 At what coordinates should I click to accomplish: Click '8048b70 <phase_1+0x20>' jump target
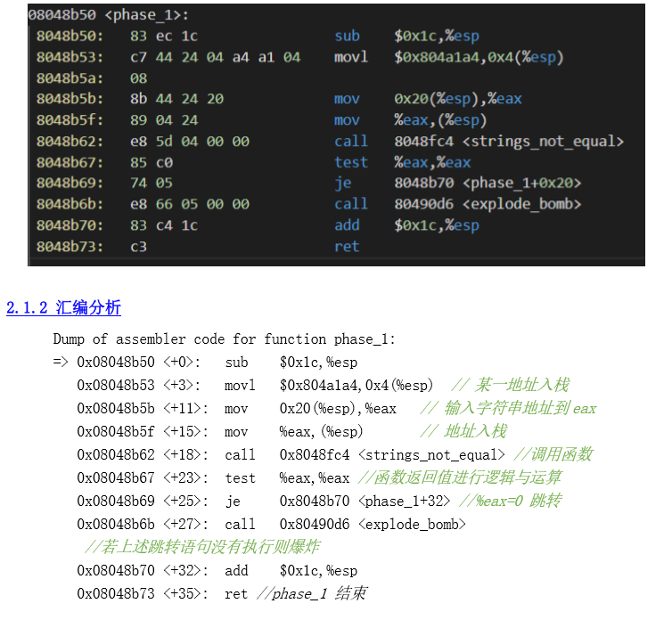[488, 183]
